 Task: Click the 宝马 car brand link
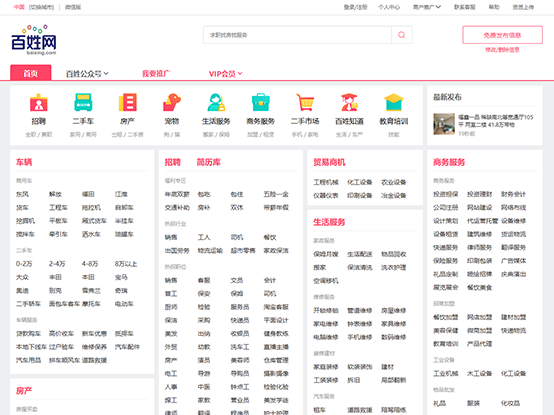(121, 277)
